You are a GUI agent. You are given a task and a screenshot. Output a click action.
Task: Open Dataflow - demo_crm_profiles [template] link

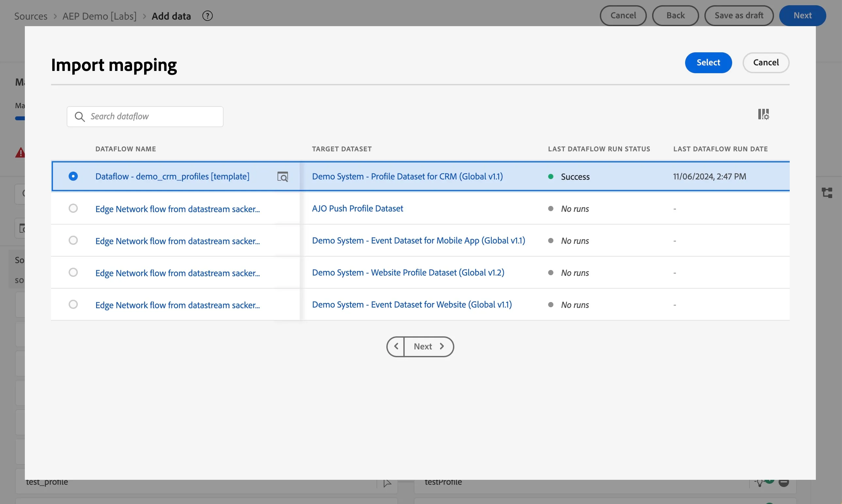(x=173, y=176)
